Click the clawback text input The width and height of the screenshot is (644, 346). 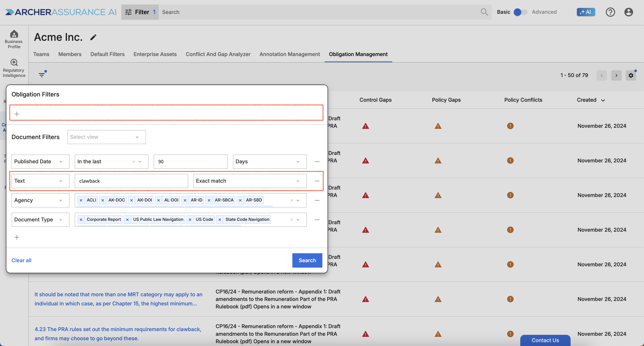(x=131, y=181)
